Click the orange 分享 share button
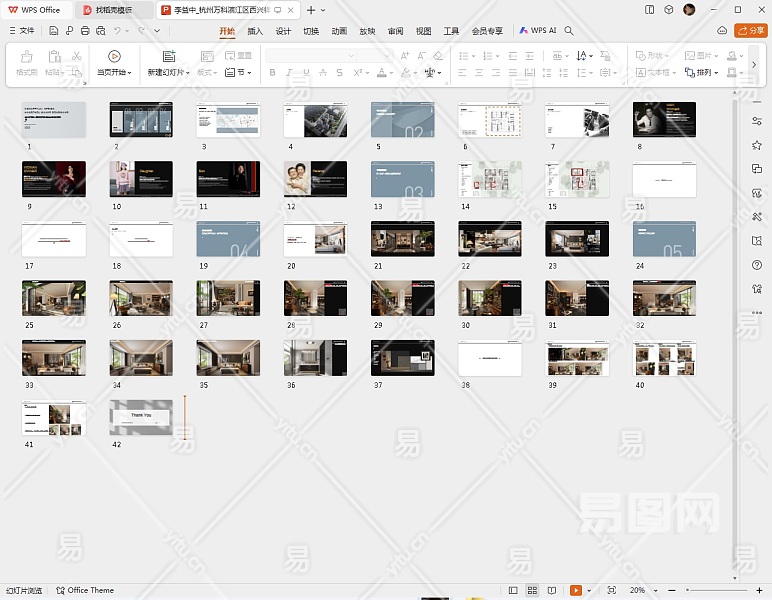The image size is (772, 600). tap(751, 31)
